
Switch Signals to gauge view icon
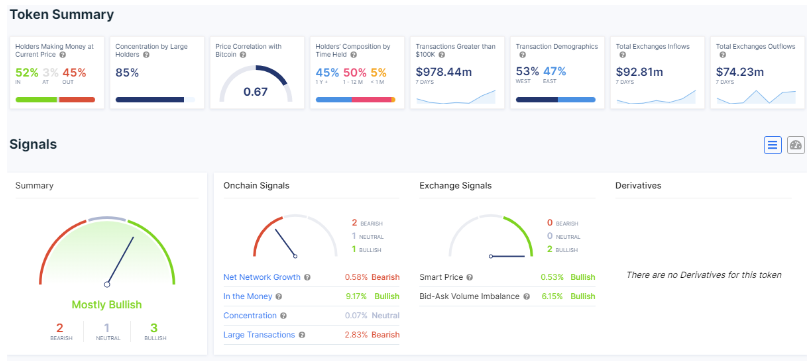click(795, 145)
